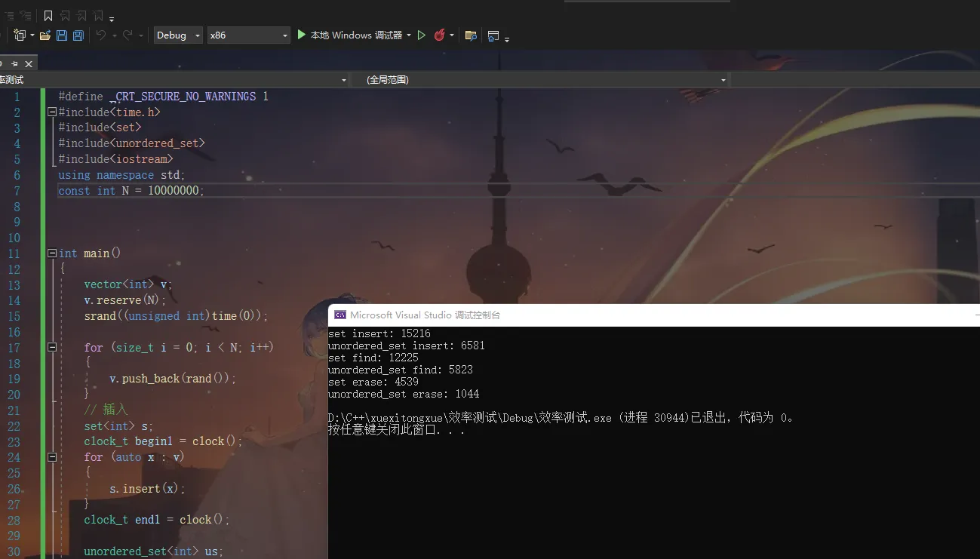The width and height of the screenshot is (980, 559).
Task: Toggle bookmark icon in top toolbar
Action: (48, 15)
